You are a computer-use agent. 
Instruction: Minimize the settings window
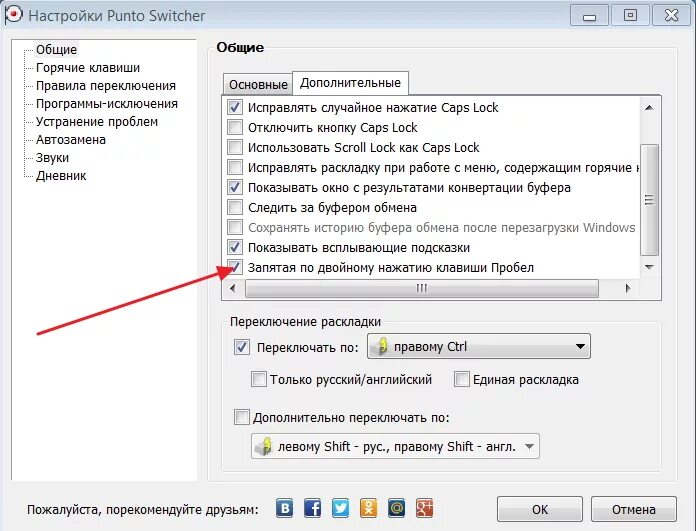tap(589, 16)
